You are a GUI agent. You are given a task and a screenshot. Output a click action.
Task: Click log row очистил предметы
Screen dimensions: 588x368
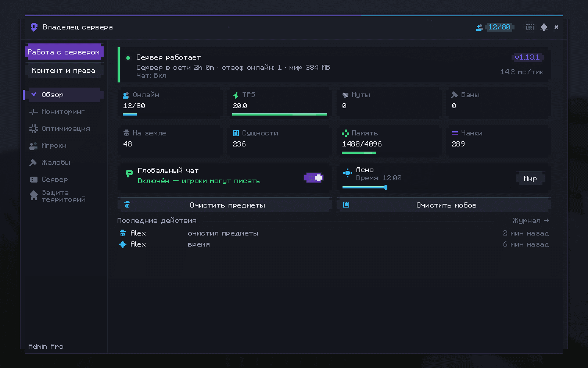(x=334, y=233)
